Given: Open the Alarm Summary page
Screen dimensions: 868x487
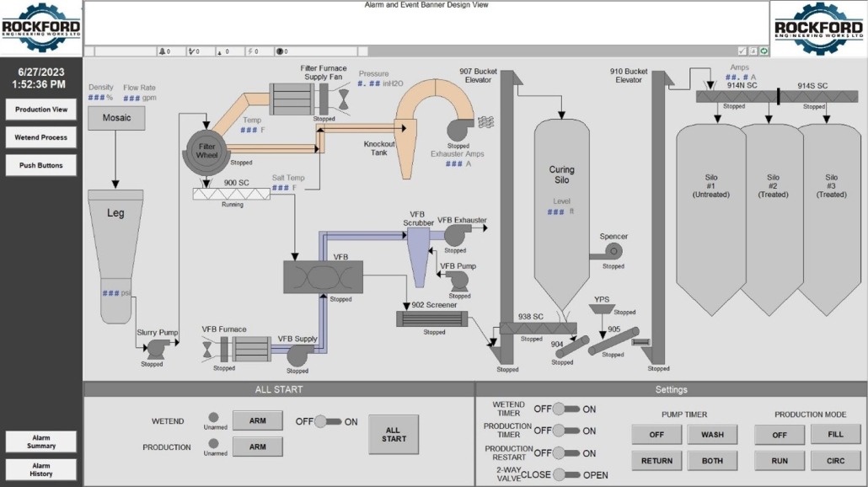Looking at the screenshot, I should point(41,442).
